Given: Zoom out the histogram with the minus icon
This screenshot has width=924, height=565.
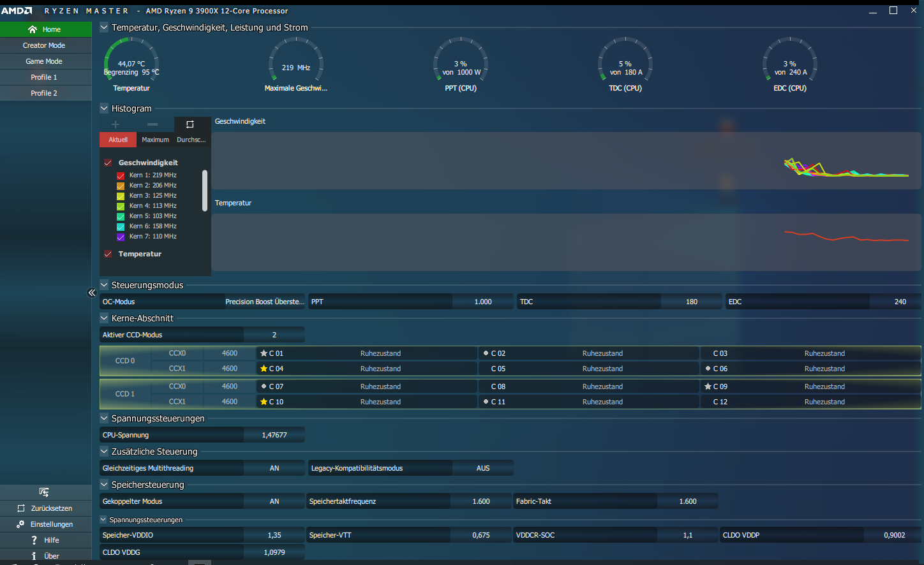Looking at the screenshot, I should (x=152, y=124).
